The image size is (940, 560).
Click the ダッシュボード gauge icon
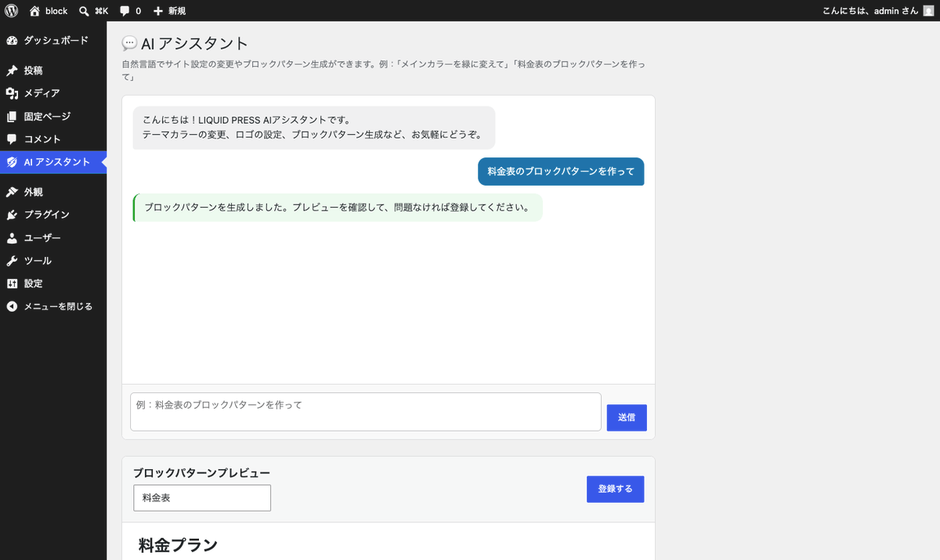(x=12, y=40)
